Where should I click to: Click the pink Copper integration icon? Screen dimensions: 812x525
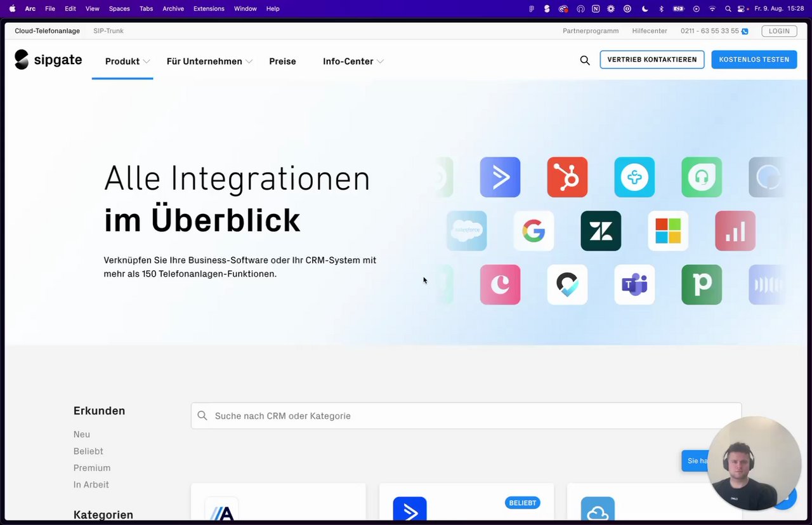(500, 284)
